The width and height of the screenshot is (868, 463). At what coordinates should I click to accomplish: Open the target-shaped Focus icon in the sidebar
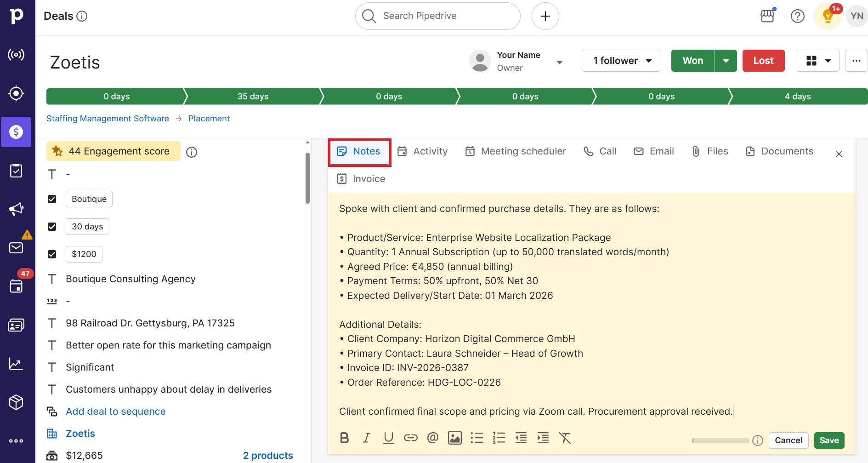point(16,93)
